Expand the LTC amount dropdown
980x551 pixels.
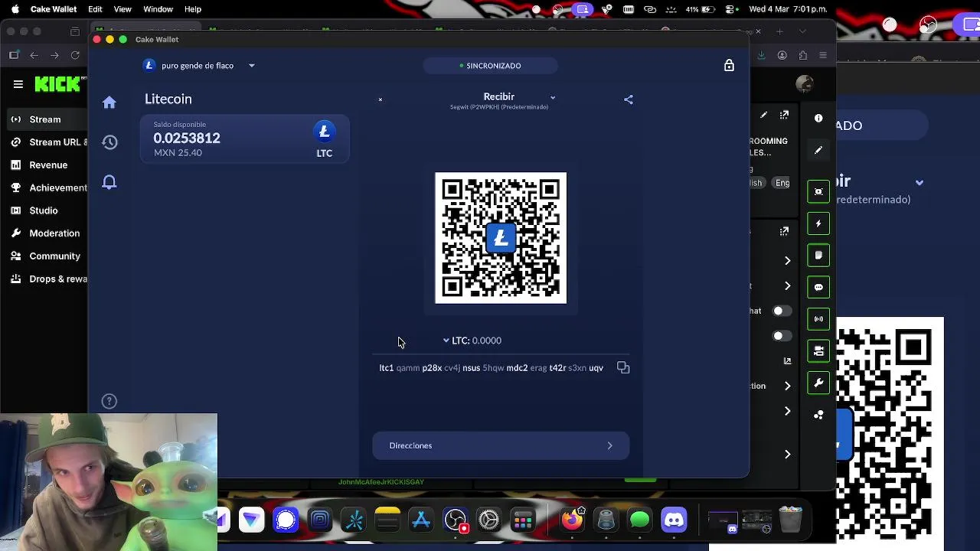(446, 341)
